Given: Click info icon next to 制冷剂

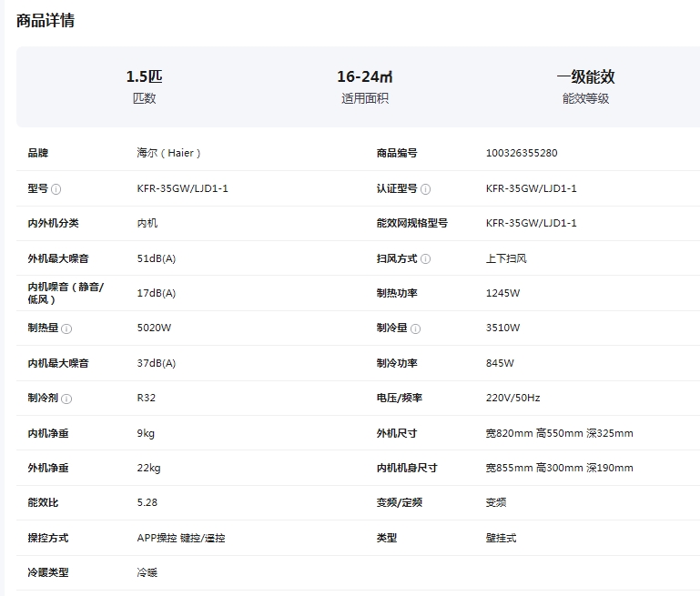Looking at the screenshot, I should click(66, 399).
